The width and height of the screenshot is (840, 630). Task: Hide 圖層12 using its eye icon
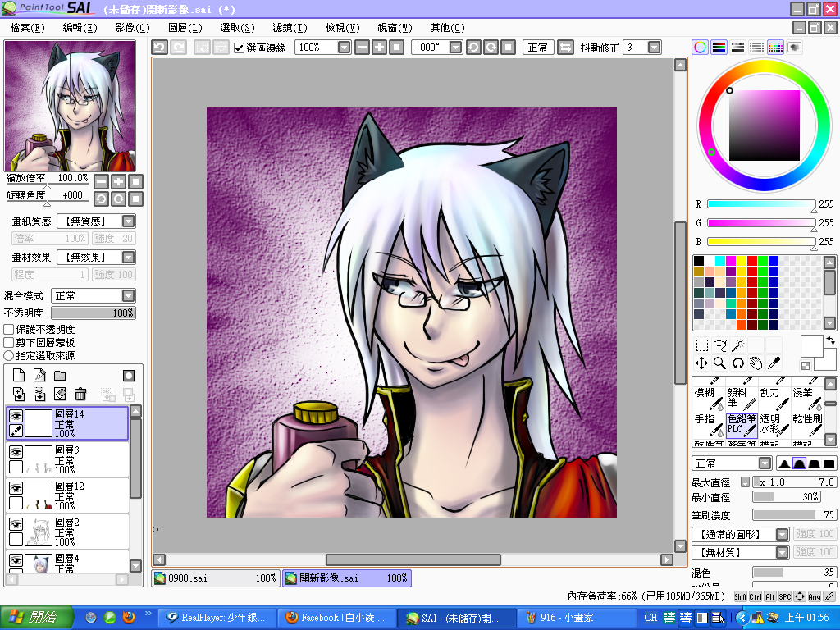click(16, 487)
